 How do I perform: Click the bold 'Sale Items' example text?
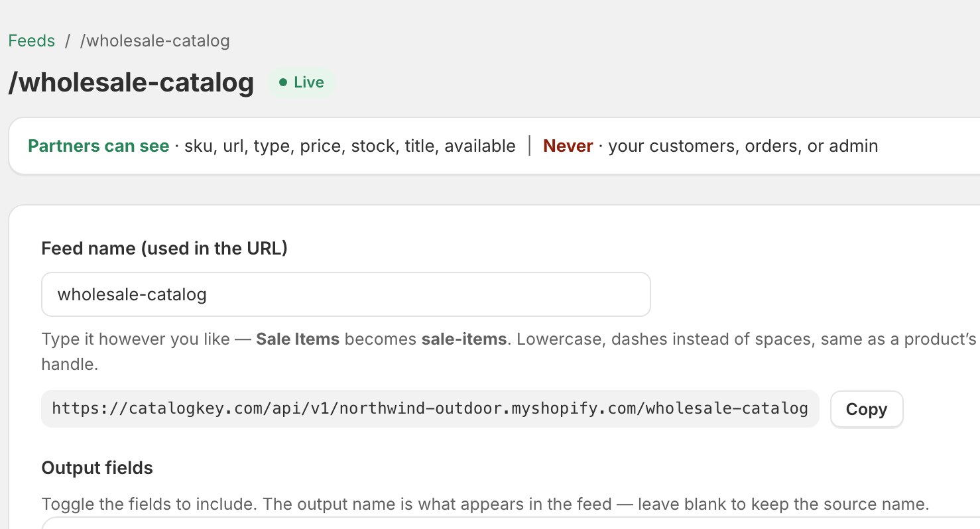[x=298, y=339]
